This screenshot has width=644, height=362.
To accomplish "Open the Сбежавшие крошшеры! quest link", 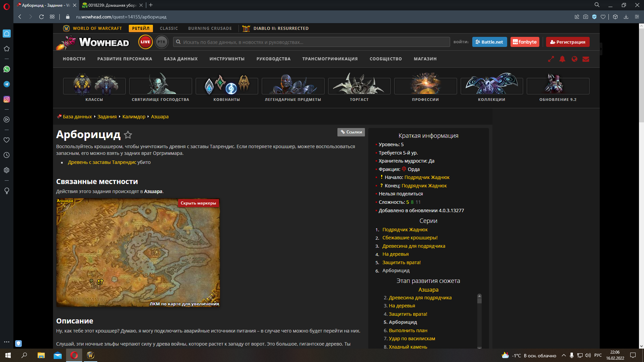I will pyautogui.click(x=410, y=238).
